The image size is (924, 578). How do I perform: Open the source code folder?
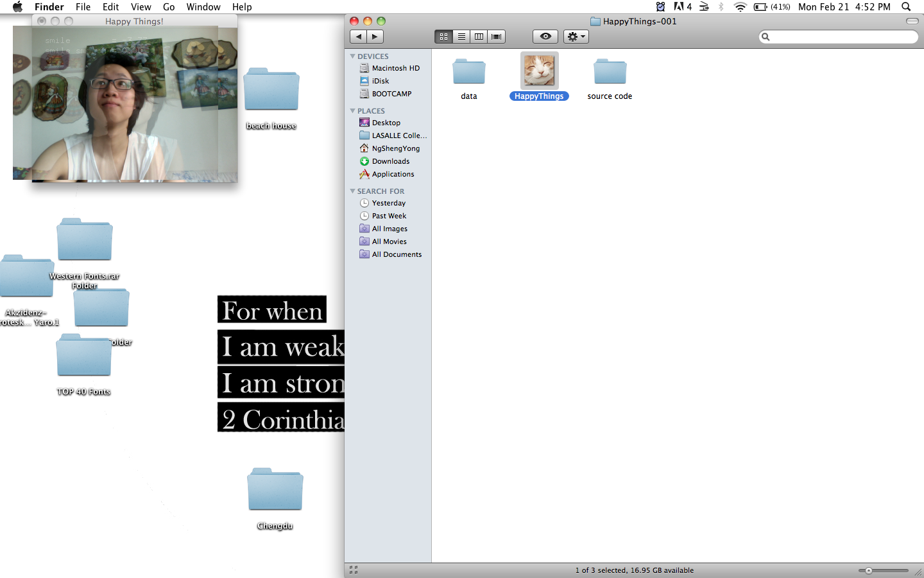coord(610,72)
